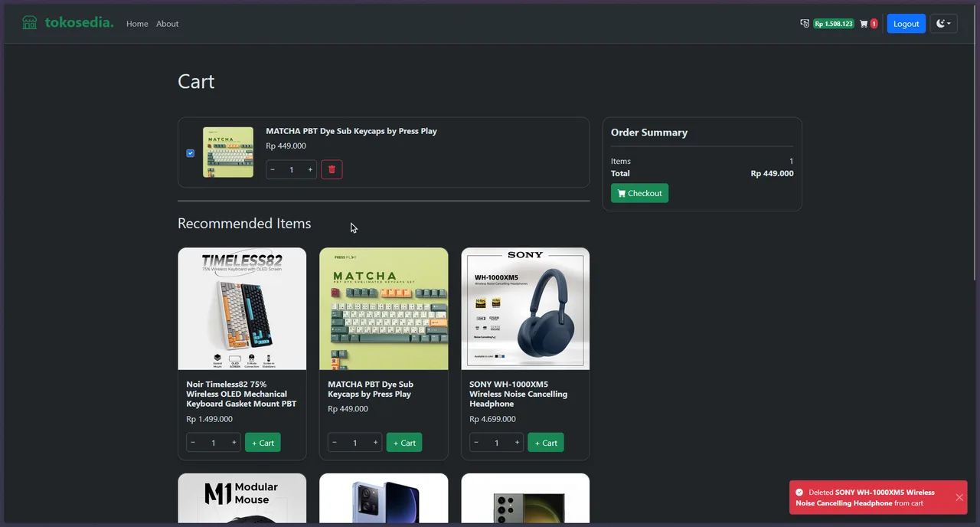Close the deleted-item toast notification
The image size is (980, 527).
click(959, 498)
